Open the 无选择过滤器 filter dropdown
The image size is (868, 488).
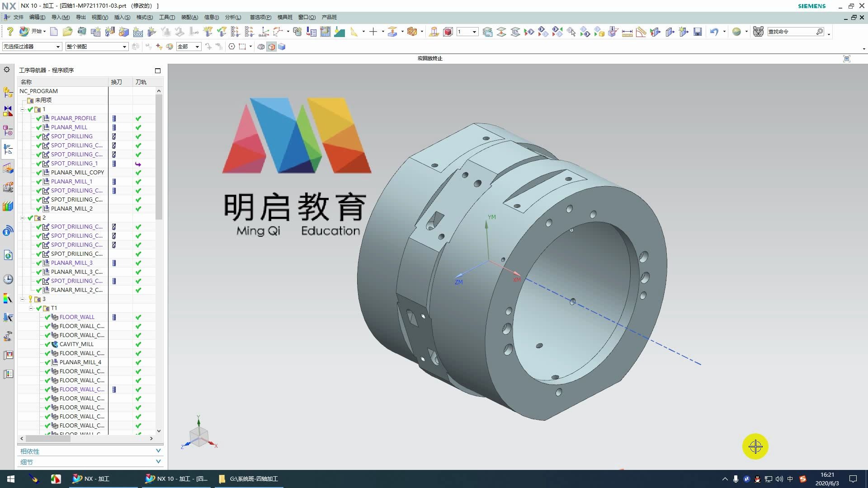tap(58, 47)
